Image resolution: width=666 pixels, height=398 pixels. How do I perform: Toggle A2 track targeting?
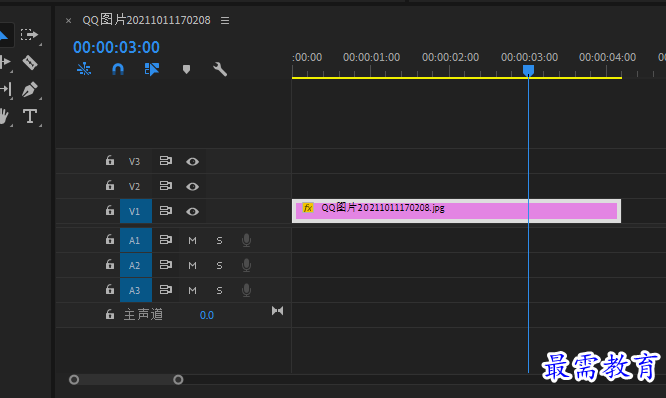136,265
